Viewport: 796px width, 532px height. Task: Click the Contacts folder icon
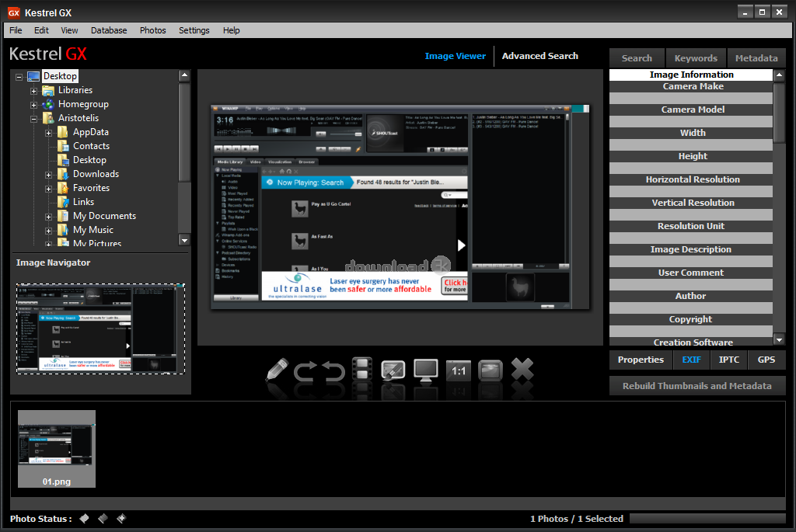coord(63,146)
